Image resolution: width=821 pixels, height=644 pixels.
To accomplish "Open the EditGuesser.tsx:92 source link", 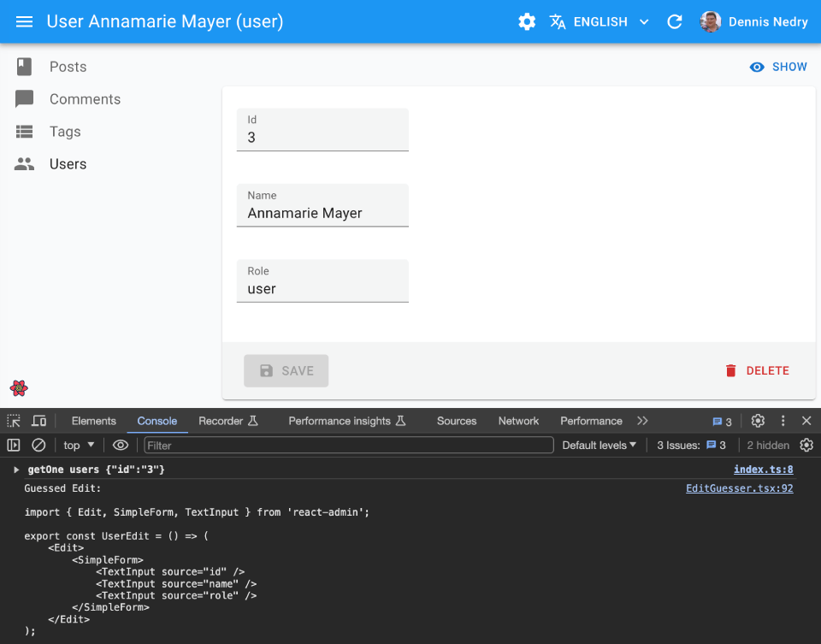I will coord(739,488).
